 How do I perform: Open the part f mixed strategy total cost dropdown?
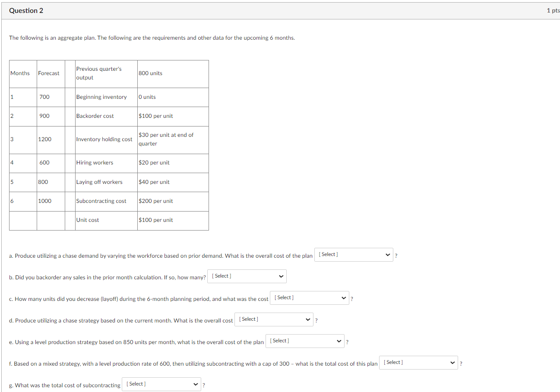coord(418,362)
